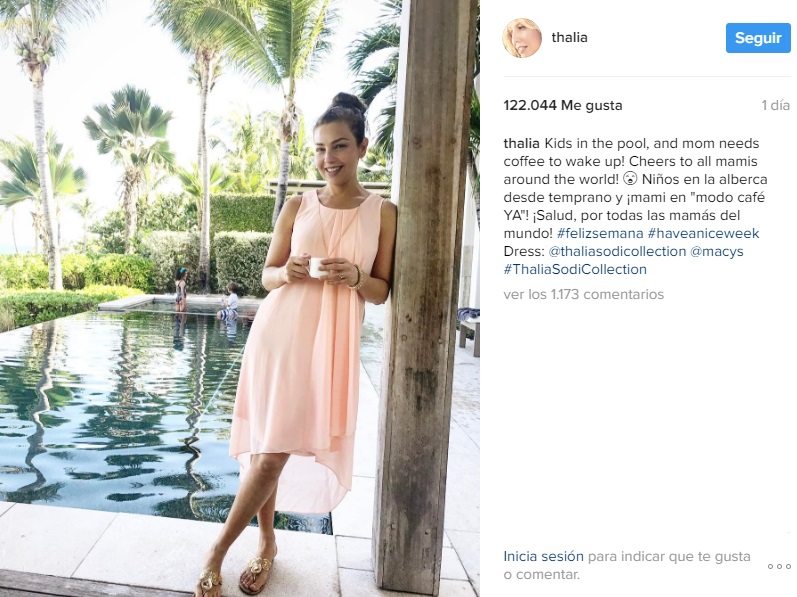
Task: Open the @macys mention link
Action: coord(716,252)
